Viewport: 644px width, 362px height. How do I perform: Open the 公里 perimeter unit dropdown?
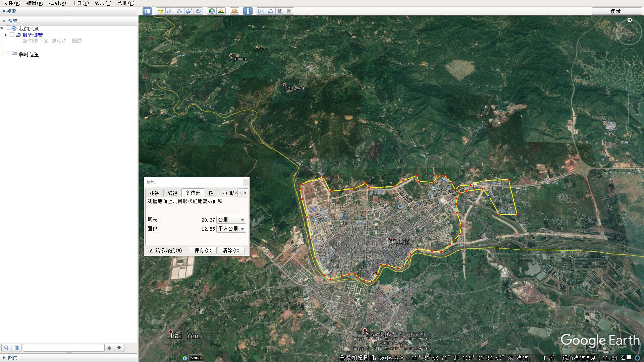pyautogui.click(x=231, y=220)
